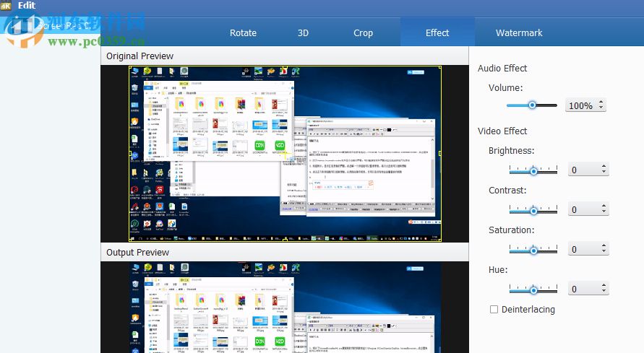Select the Crop tab

pyautogui.click(x=363, y=32)
